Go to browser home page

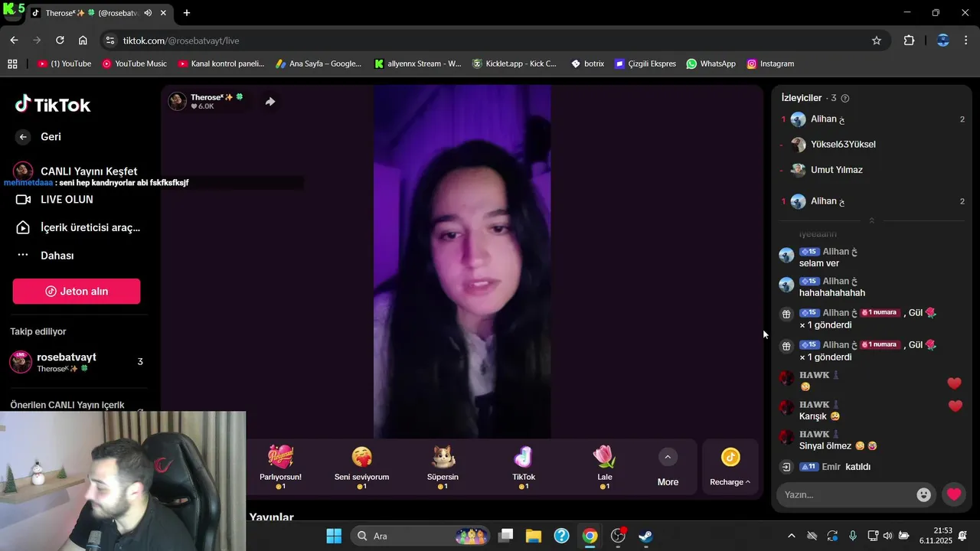click(x=83, y=41)
